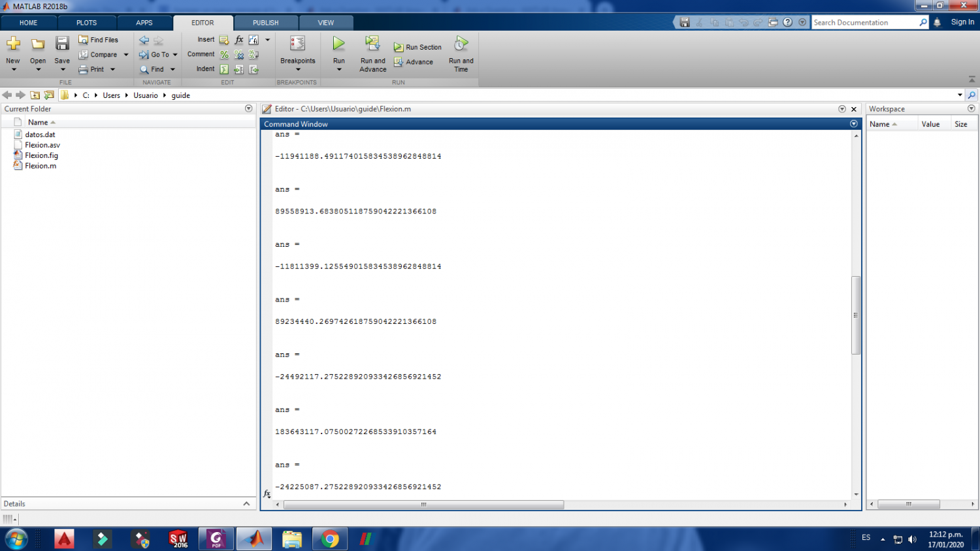The width and height of the screenshot is (980, 551).
Task: Click the Run and Advance button
Action: pyautogui.click(x=373, y=54)
